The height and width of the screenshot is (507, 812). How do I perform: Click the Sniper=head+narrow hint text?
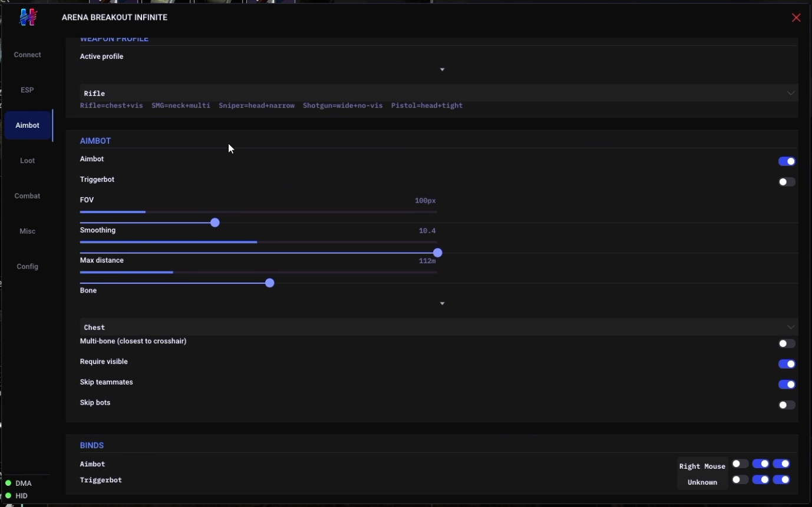256,105
